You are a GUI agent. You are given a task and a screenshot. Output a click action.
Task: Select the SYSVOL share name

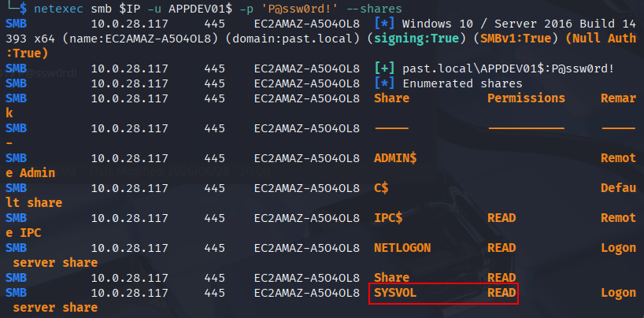click(395, 293)
